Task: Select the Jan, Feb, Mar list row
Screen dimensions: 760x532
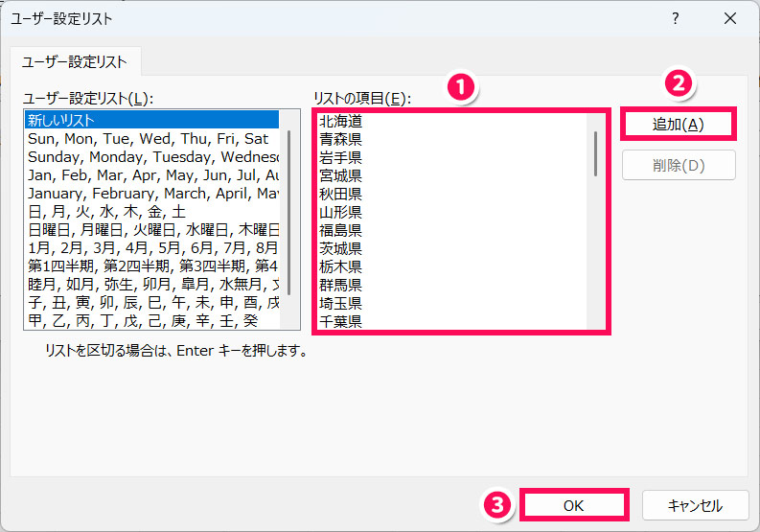Action: coord(151,175)
